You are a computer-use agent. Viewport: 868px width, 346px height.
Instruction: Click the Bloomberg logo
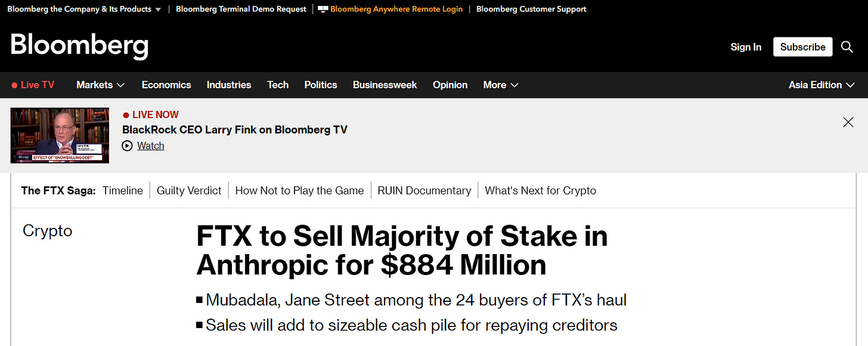click(x=79, y=46)
